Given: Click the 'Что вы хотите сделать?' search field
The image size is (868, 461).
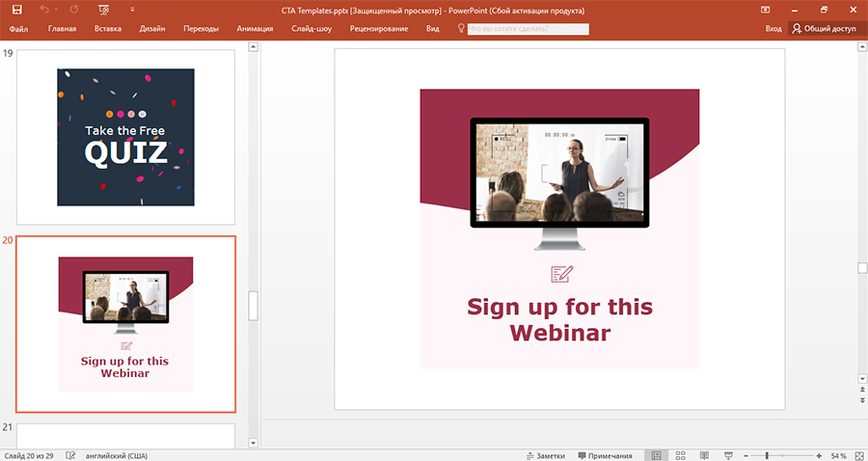Looking at the screenshot, I should click(529, 29).
